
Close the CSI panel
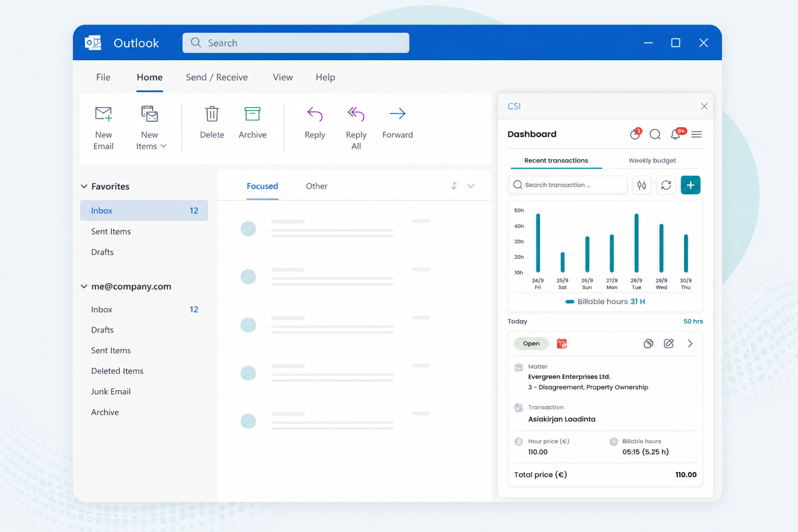[x=704, y=106]
